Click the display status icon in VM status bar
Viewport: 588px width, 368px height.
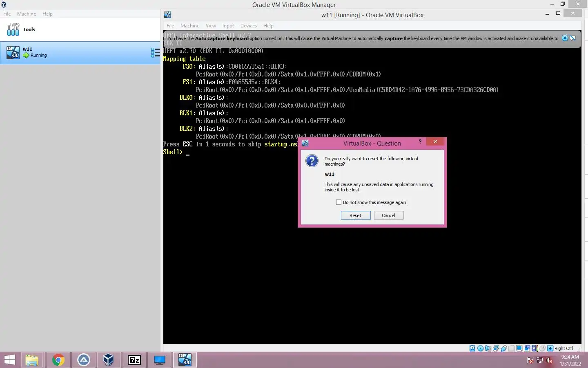click(x=519, y=348)
